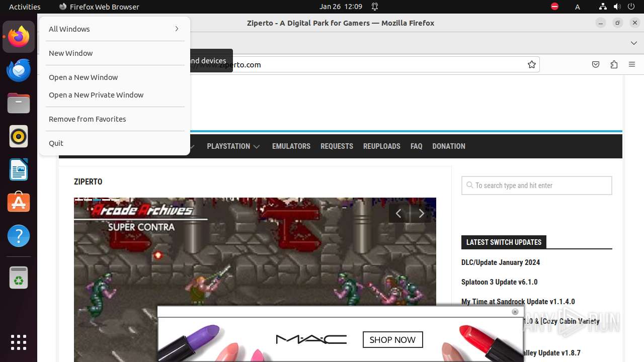Open the Firefox hamburger application menu
The width and height of the screenshot is (644, 362).
[x=632, y=64]
